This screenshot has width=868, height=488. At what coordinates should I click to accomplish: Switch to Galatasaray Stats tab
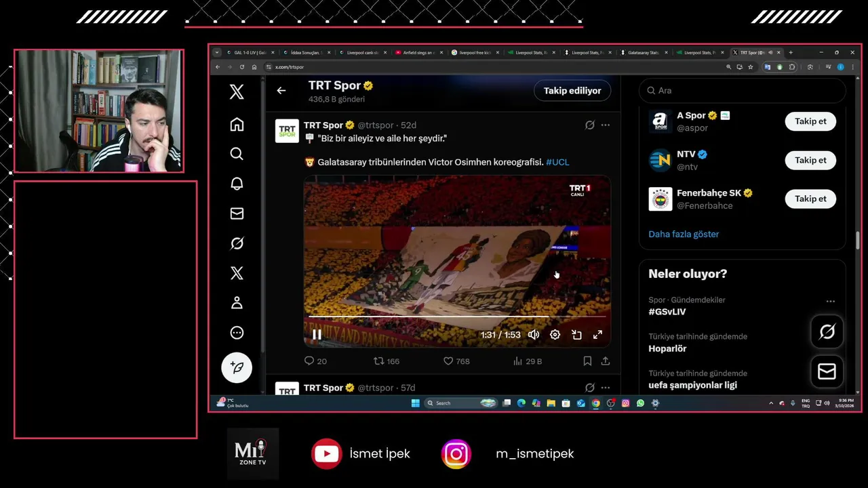tap(644, 52)
